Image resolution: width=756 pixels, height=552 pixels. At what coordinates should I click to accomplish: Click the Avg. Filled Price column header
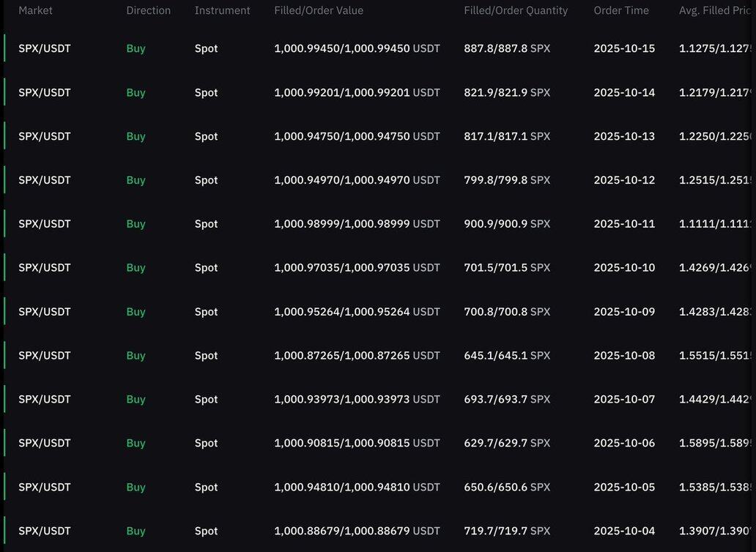pyautogui.click(x=716, y=10)
